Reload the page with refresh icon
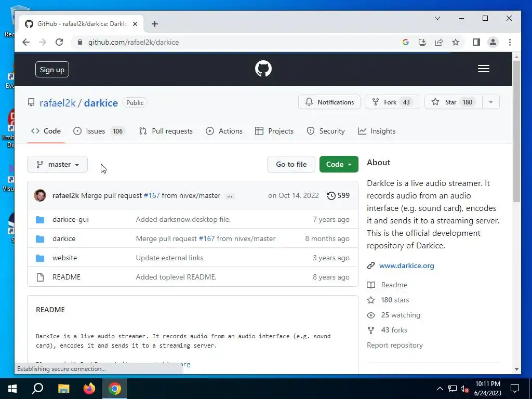 (x=59, y=42)
